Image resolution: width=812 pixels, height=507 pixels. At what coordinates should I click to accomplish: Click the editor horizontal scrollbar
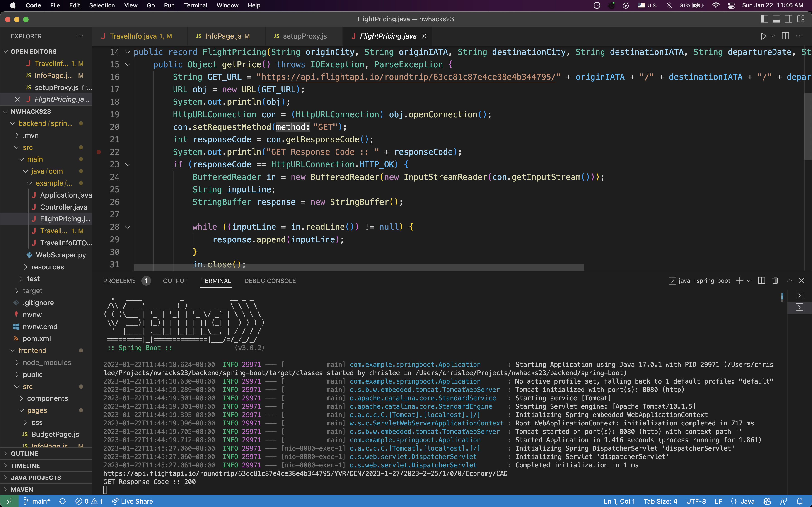click(358, 268)
